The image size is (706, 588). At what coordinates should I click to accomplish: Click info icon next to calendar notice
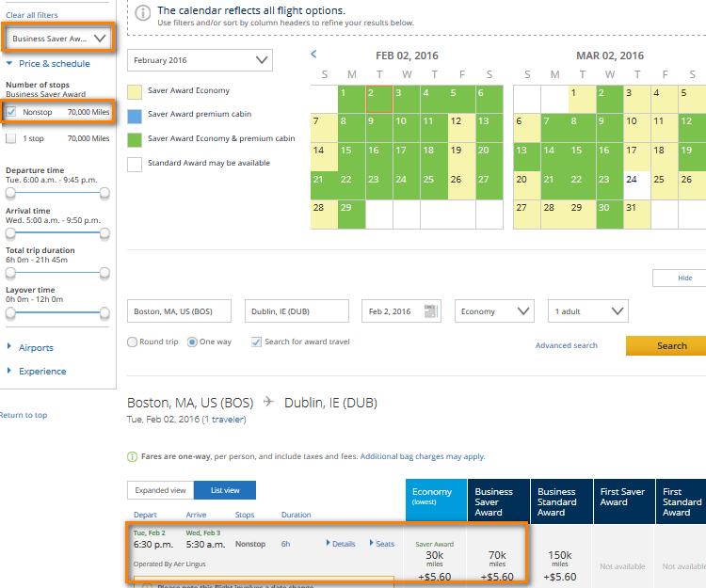click(x=142, y=13)
